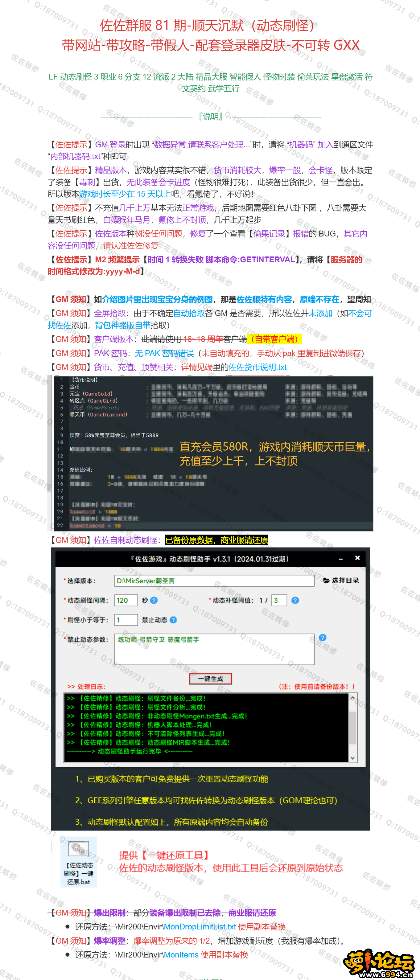Click help icon beside 禁止动态参数 box
Screen dimensions: 420x980
[x=322, y=638]
